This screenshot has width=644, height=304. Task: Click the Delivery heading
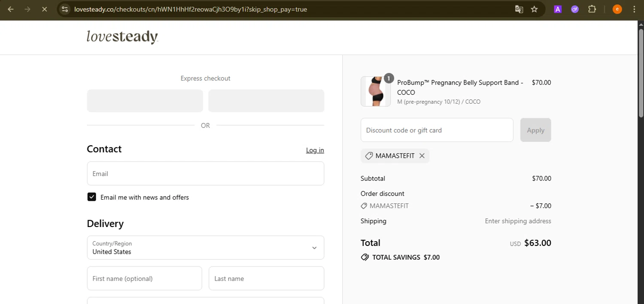(105, 224)
